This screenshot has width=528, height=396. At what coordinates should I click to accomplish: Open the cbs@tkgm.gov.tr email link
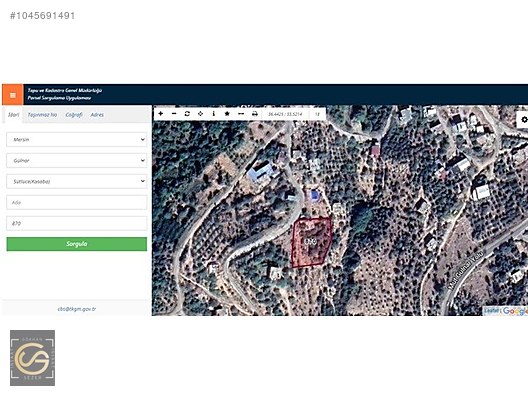(77, 309)
